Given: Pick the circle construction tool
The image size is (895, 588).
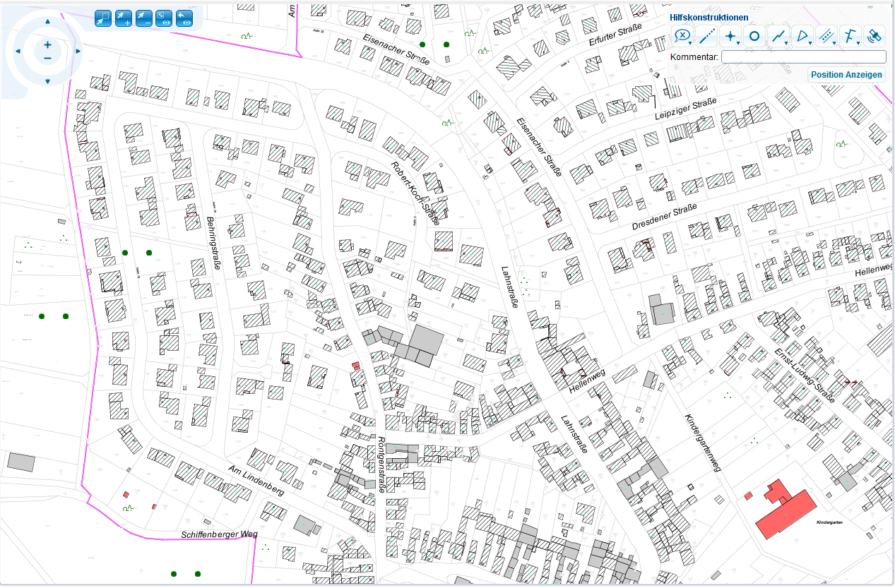Looking at the screenshot, I should coord(754,36).
